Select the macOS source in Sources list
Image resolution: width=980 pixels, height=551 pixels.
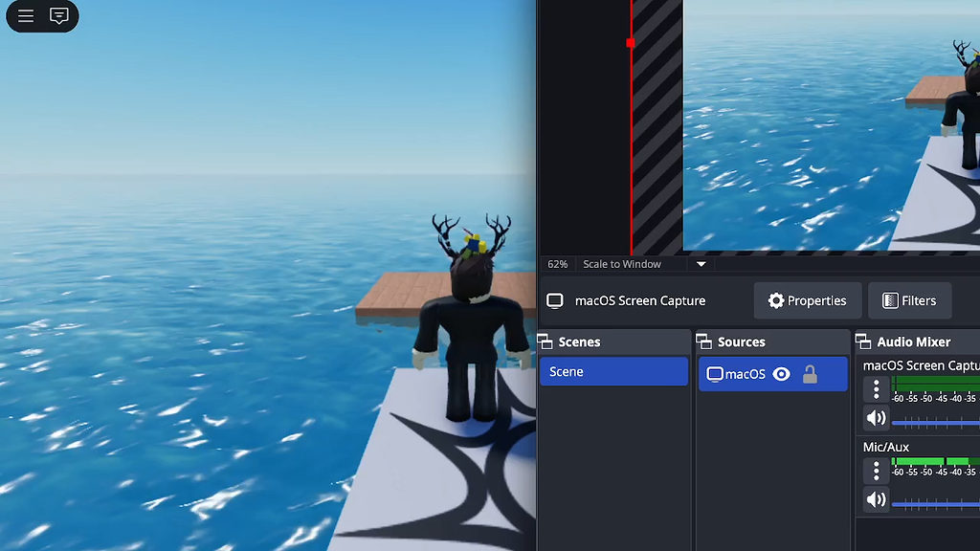click(772, 374)
